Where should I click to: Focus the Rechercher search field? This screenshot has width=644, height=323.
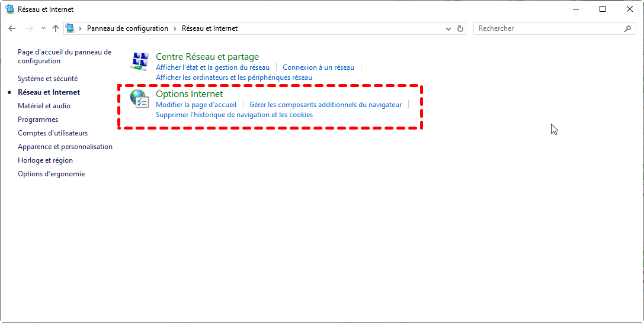548,28
